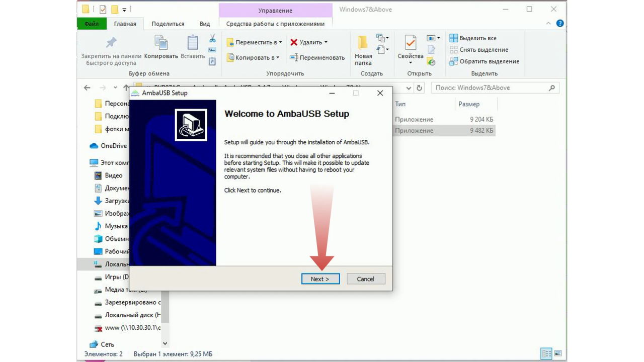The height and width of the screenshot is (362, 644).
Task: Click Next in AmbaUSB Setup
Action: (x=320, y=279)
